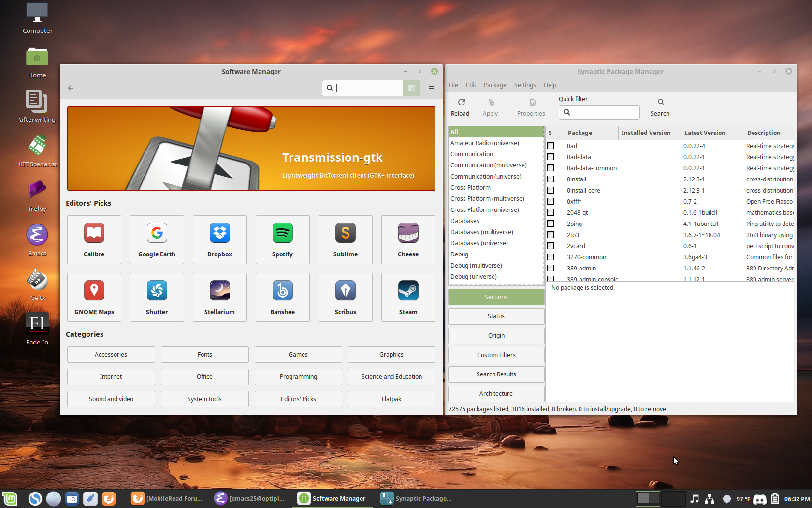Viewport: 812px width, 508px height.
Task: Click Reload in Synaptic toolbar
Action: tap(460, 107)
